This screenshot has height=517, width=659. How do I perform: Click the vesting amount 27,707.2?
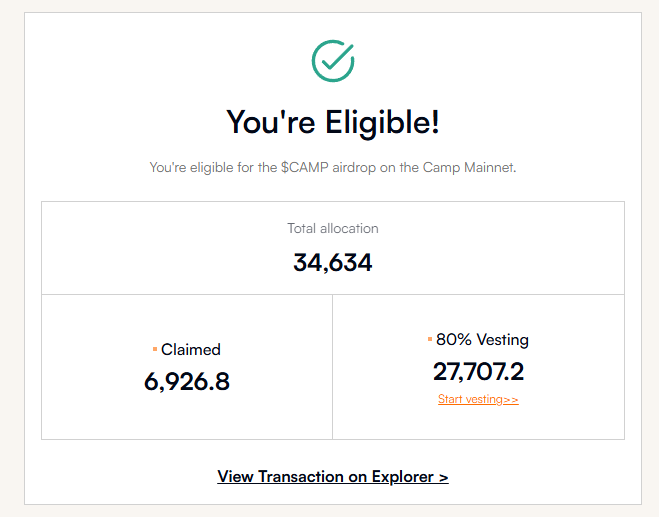(479, 372)
